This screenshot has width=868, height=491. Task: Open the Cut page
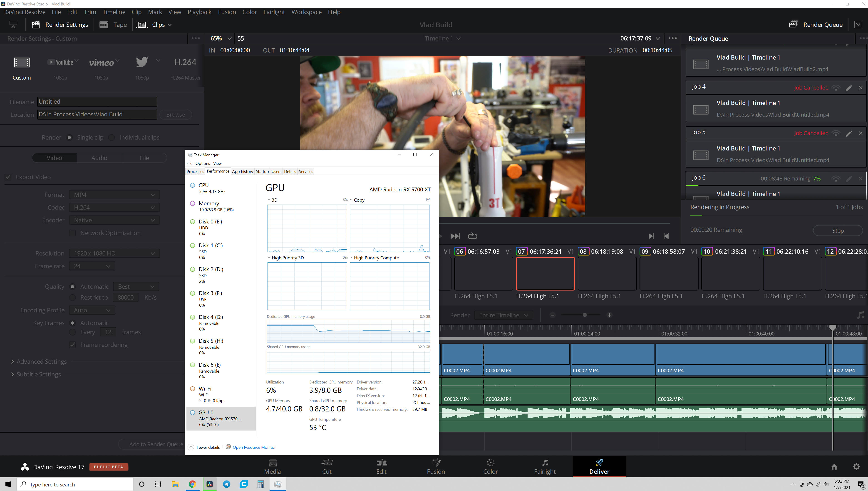click(327, 467)
